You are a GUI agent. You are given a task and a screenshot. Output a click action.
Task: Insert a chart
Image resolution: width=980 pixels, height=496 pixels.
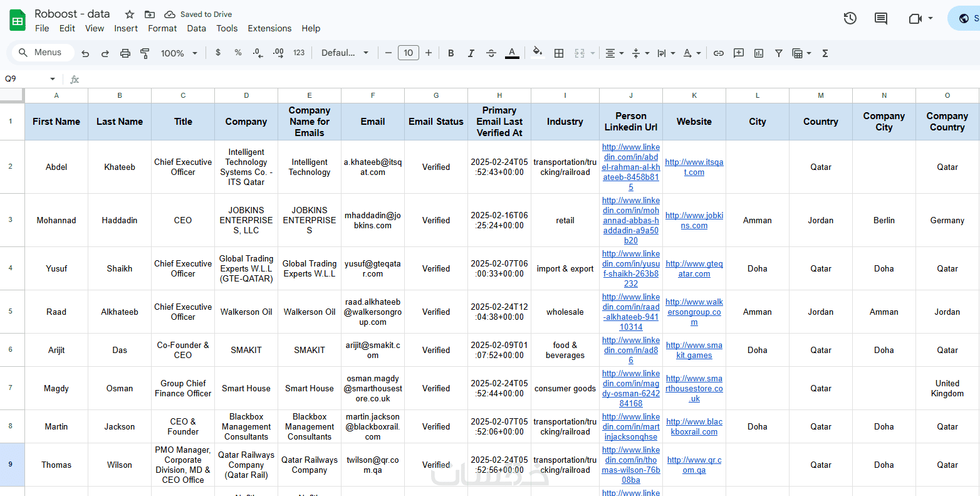pos(759,53)
